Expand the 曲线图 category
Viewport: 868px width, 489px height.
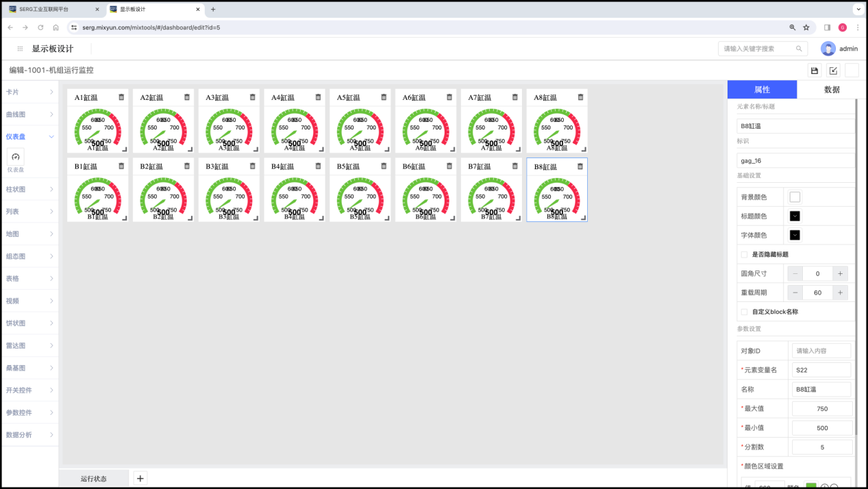coord(29,114)
